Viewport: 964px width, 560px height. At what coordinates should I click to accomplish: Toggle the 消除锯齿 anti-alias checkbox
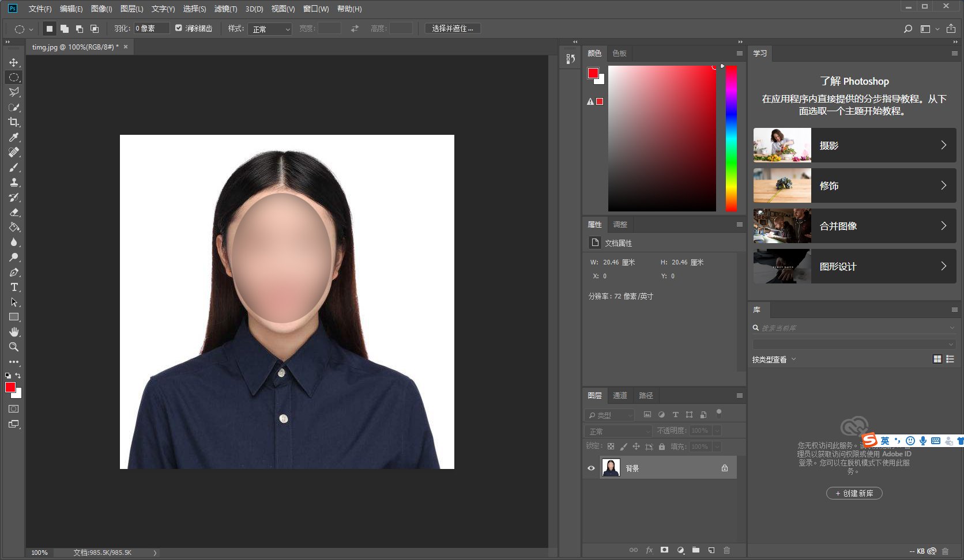tap(179, 28)
